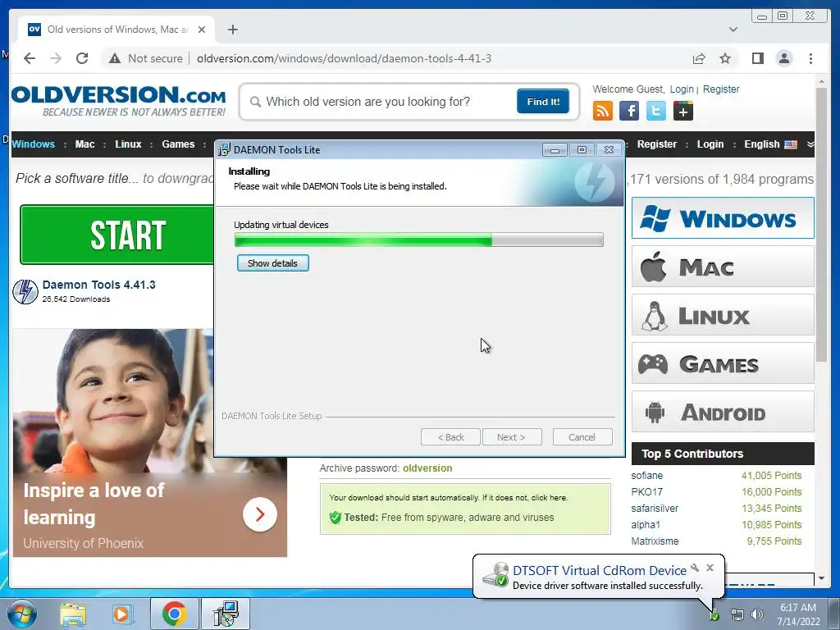The image size is (840, 630).
Task: Select Windows in the site nav bar
Action: (x=33, y=144)
